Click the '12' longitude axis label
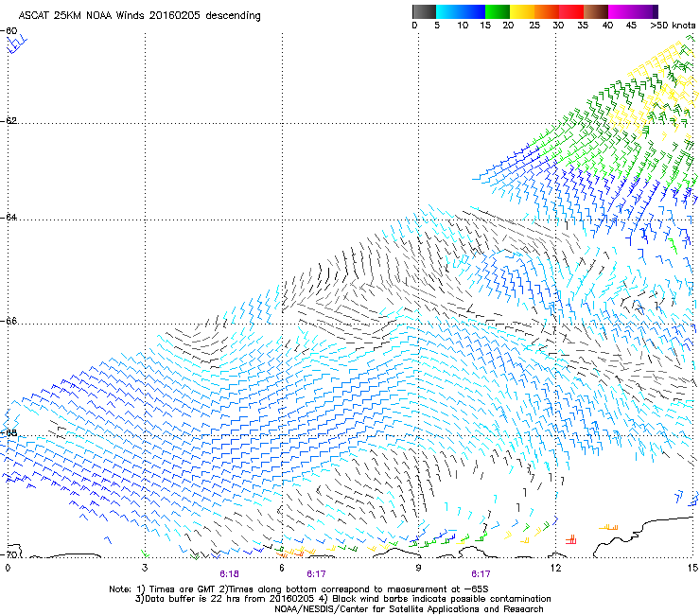This screenshot has width=700, height=615. click(555, 568)
